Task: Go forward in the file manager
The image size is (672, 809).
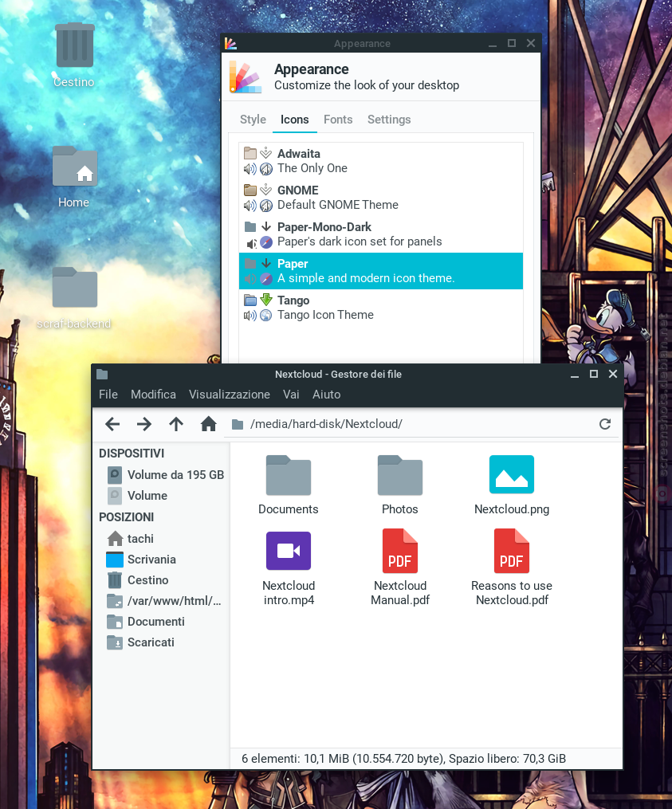Action: pos(144,424)
